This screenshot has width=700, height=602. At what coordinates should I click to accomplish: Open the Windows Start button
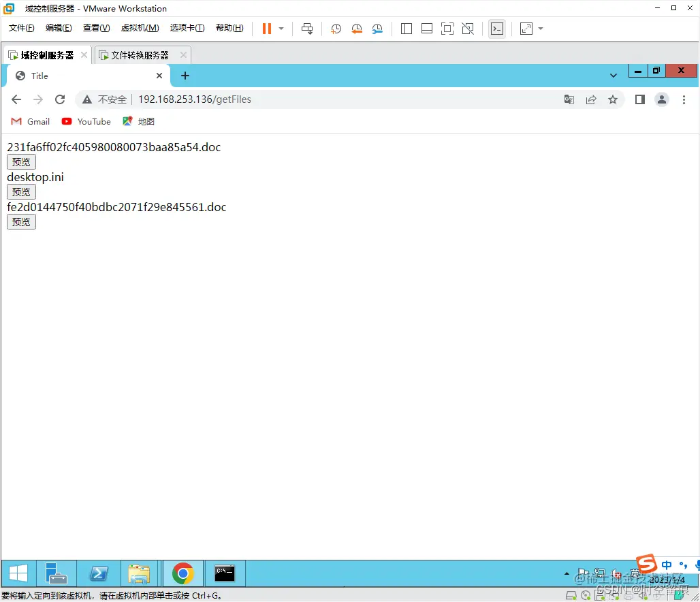coord(18,573)
